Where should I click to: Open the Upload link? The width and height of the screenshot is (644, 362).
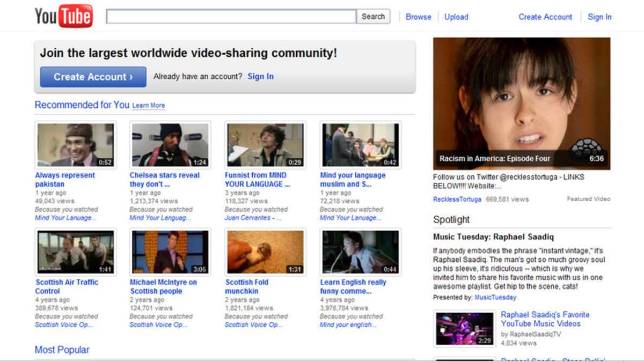456,17
